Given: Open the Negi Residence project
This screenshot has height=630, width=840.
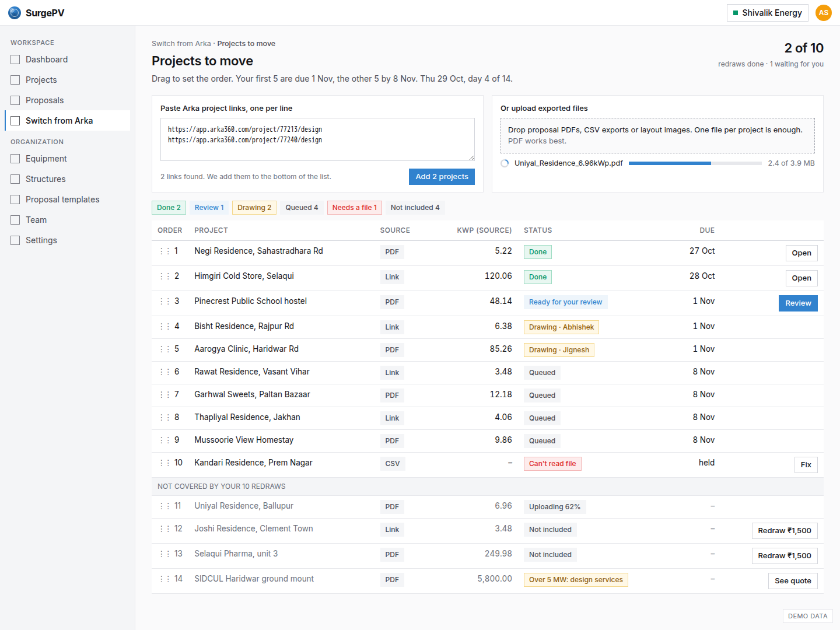Looking at the screenshot, I should (x=801, y=253).
